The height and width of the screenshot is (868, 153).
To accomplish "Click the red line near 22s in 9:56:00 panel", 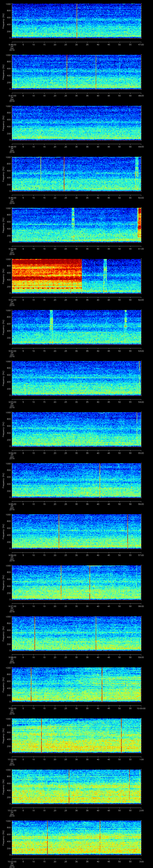I will tap(59, 531).
